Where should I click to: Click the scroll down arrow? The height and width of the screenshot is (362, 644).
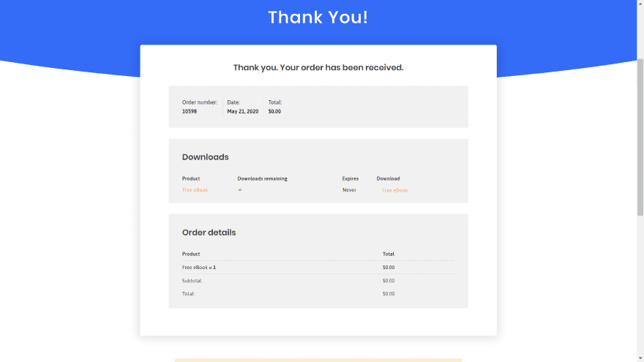(640, 358)
